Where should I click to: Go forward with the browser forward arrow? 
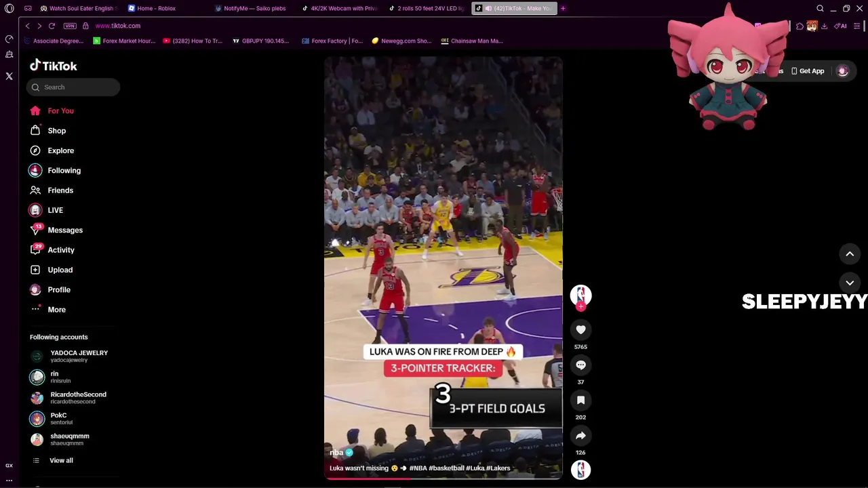point(39,26)
